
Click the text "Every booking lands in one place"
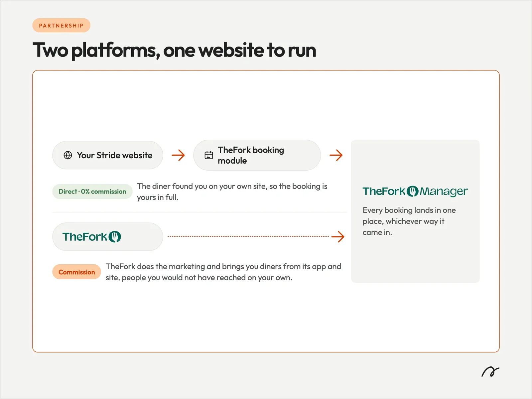click(409, 216)
